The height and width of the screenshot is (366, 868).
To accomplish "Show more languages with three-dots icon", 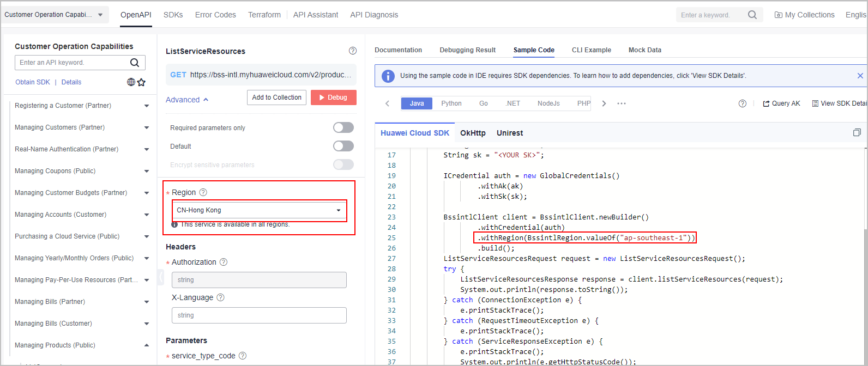I will pos(622,103).
